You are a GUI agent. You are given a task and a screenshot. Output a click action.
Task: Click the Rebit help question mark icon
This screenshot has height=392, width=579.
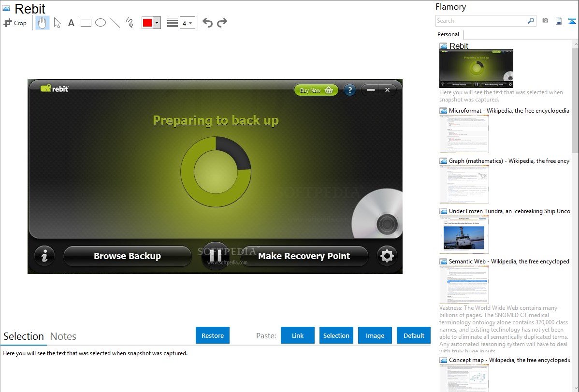click(350, 90)
